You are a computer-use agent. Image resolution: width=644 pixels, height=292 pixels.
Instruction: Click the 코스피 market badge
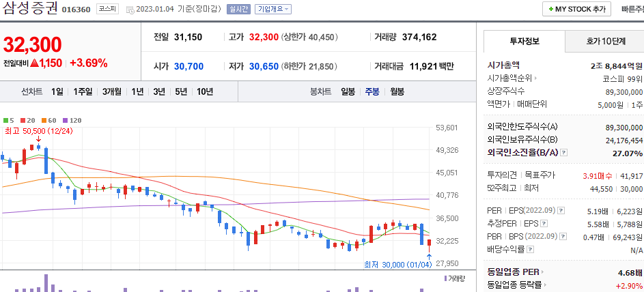(108, 9)
